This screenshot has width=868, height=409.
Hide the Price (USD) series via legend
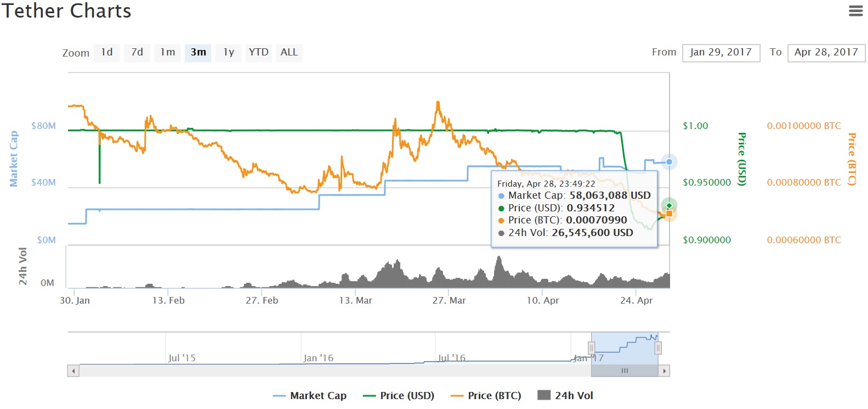coord(399,395)
